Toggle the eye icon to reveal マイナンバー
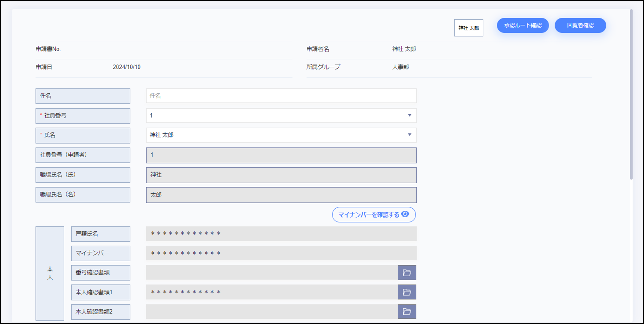The width and height of the screenshot is (644, 324). (x=405, y=214)
